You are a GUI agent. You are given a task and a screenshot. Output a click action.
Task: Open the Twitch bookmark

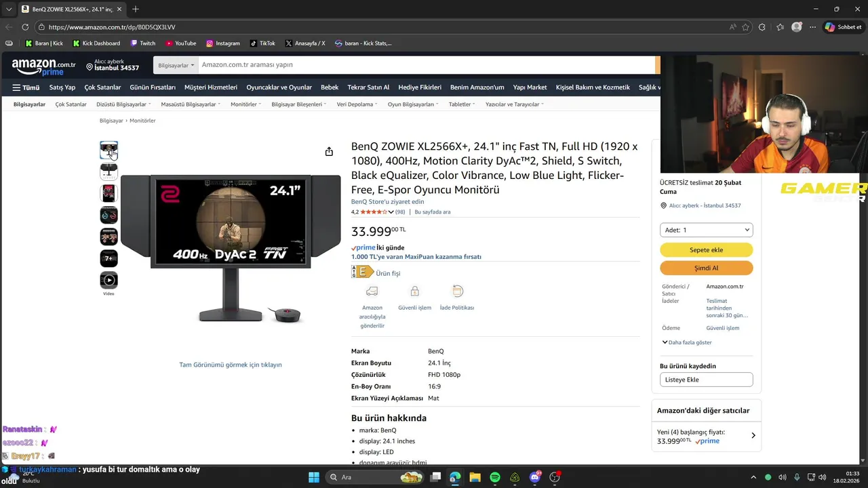coord(143,43)
